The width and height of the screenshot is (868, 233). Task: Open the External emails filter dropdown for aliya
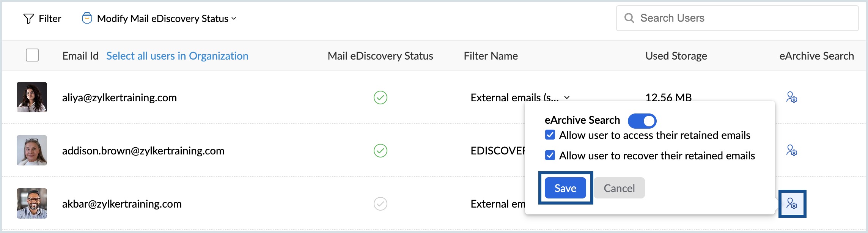[568, 98]
